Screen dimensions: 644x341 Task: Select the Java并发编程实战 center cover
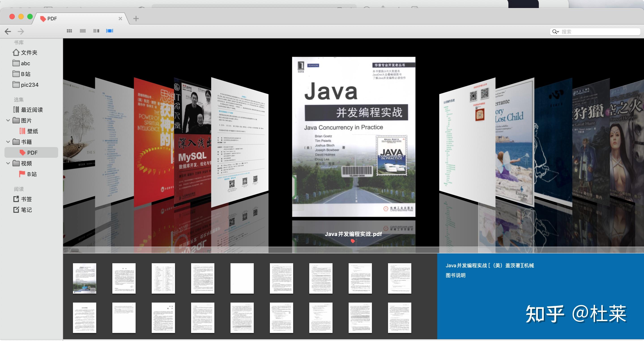click(x=354, y=137)
